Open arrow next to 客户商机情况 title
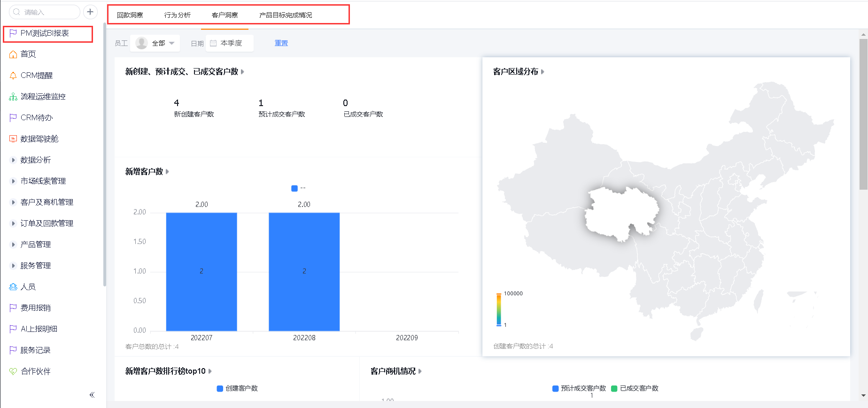 click(420, 371)
